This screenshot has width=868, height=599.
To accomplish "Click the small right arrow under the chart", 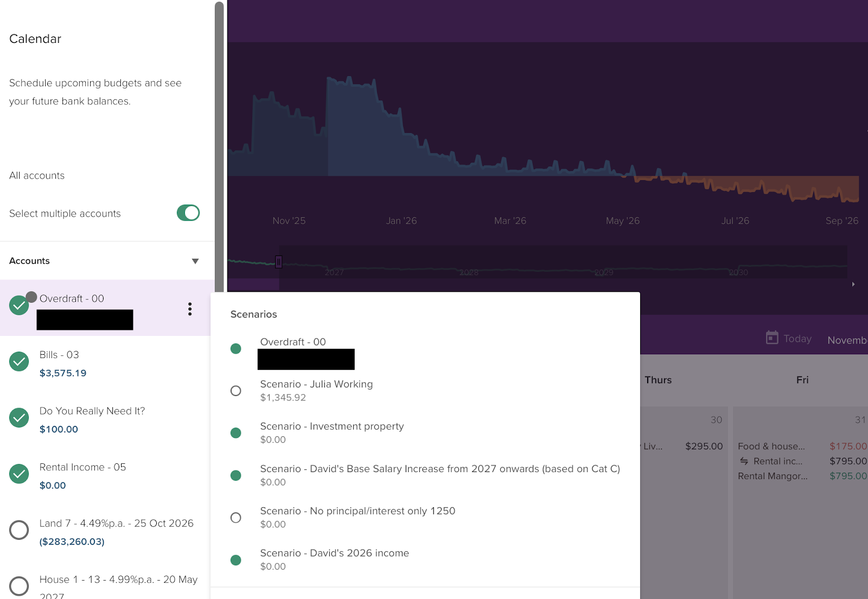I will 853,284.
